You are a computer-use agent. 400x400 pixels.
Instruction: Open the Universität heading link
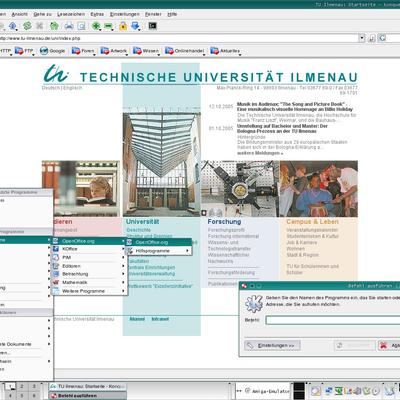142,222
